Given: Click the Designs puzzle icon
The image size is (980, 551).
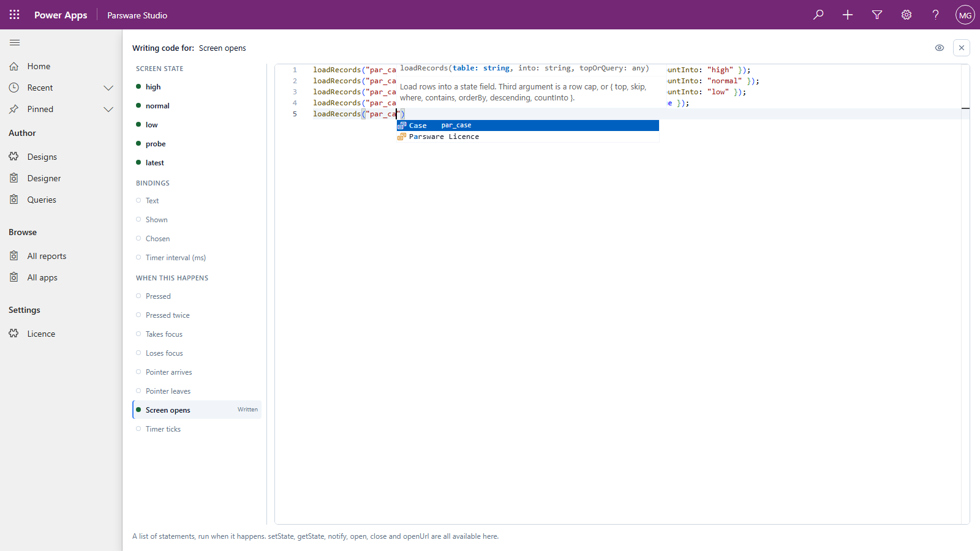Looking at the screenshot, I should click(14, 157).
